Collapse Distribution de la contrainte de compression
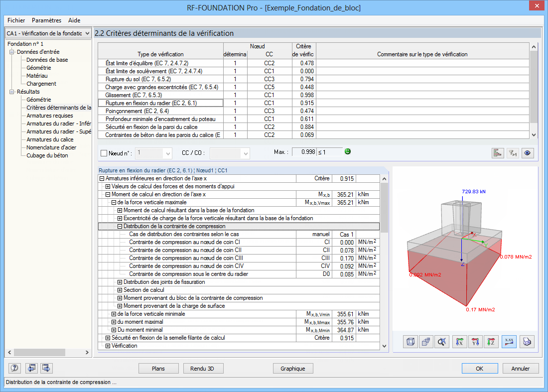 pos(120,227)
